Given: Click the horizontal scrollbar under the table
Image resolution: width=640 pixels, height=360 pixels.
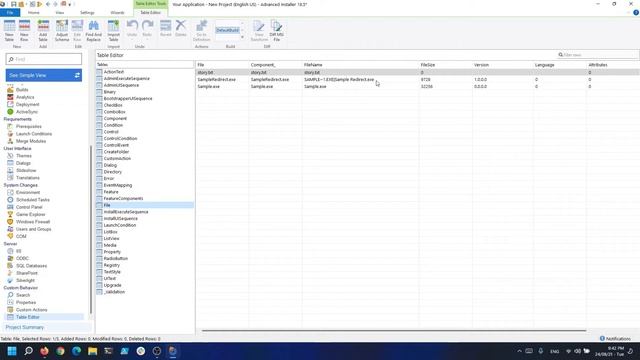Looking at the screenshot, I should click(394, 331).
